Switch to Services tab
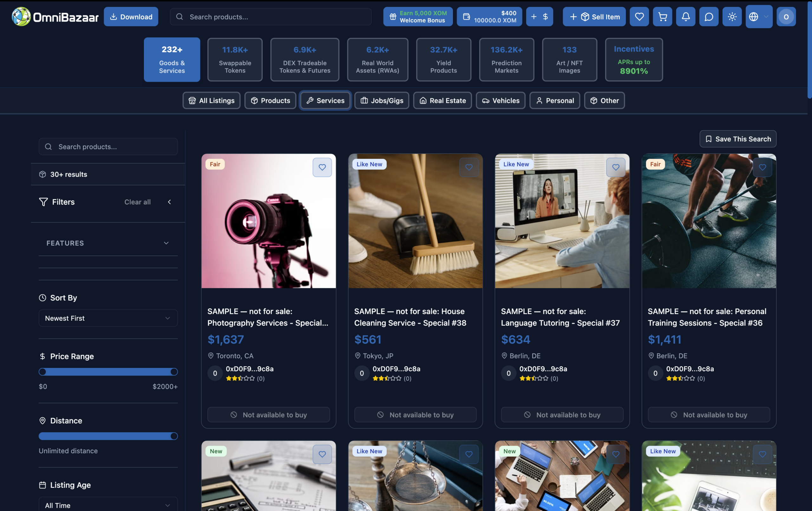This screenshot has height=511, width=812. (325, 101)
